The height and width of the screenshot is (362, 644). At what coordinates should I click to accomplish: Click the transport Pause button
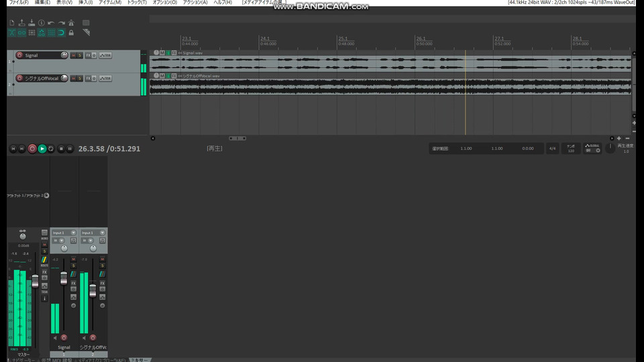[x=70, y=149]
